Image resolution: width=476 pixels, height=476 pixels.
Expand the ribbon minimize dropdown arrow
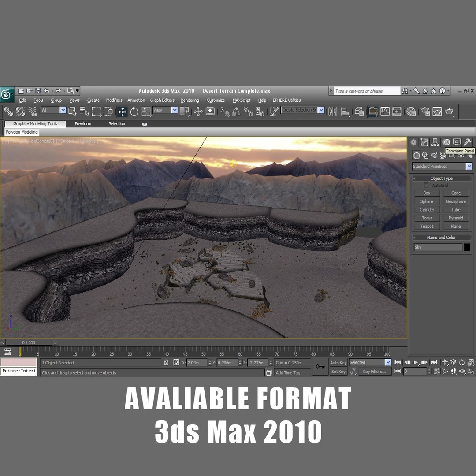(x=145, y=124)
